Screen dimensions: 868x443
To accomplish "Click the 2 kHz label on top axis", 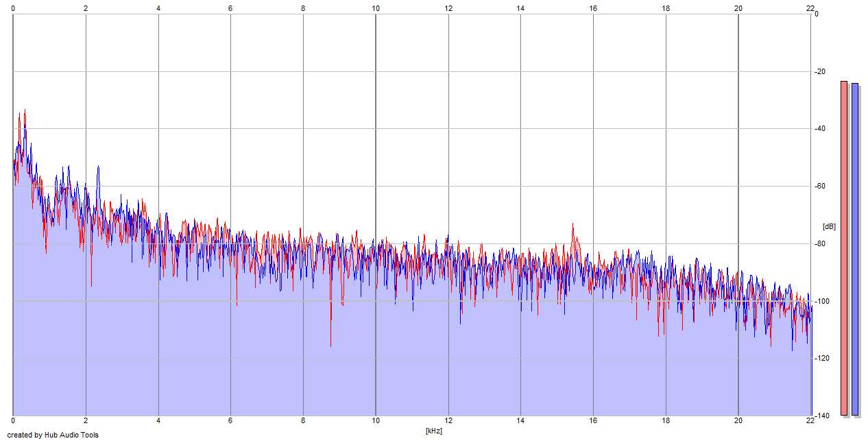I will coord(86,8).
